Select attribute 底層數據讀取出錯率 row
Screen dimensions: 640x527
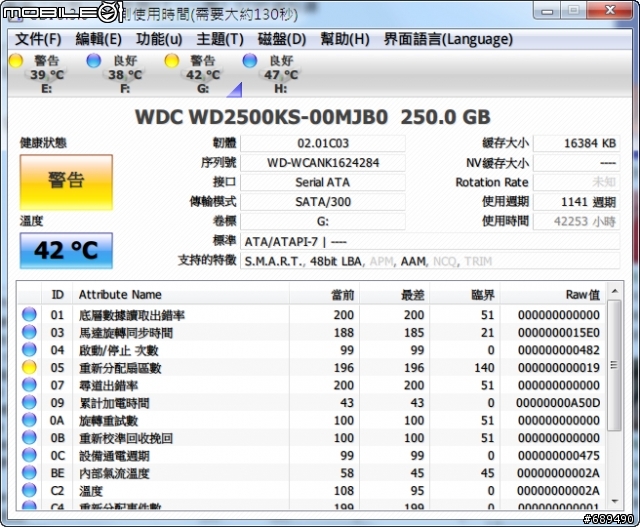pyautogui.click(x=311, y=315)
